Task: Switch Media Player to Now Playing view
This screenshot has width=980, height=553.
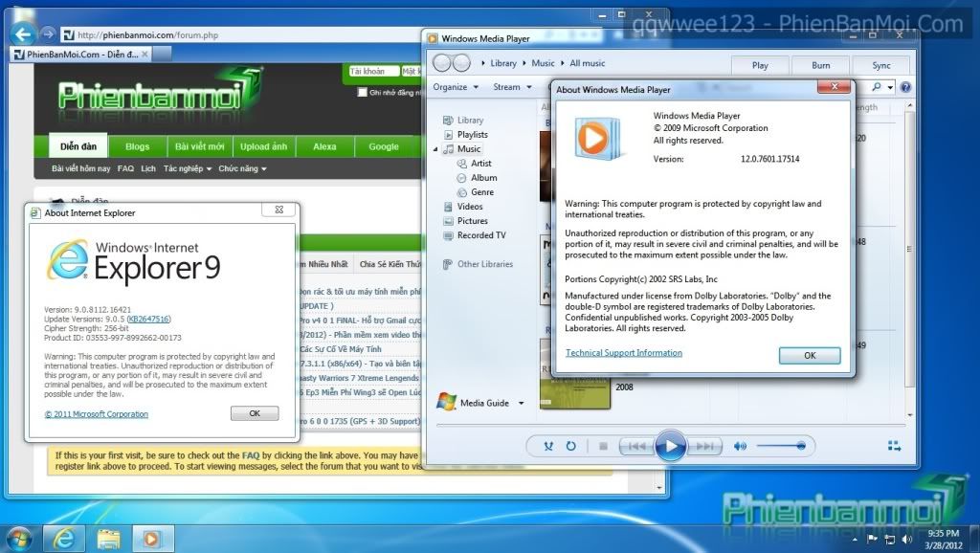Action: pos(895,446)
